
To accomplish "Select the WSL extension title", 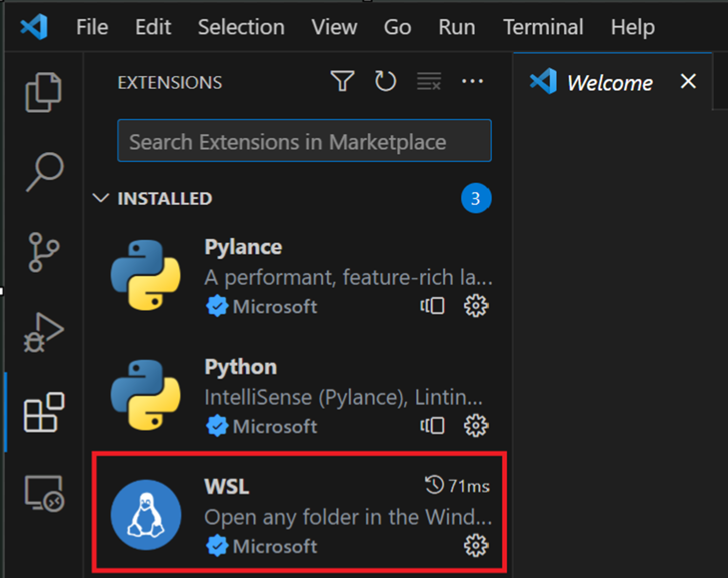I will (x=227, y=486).
